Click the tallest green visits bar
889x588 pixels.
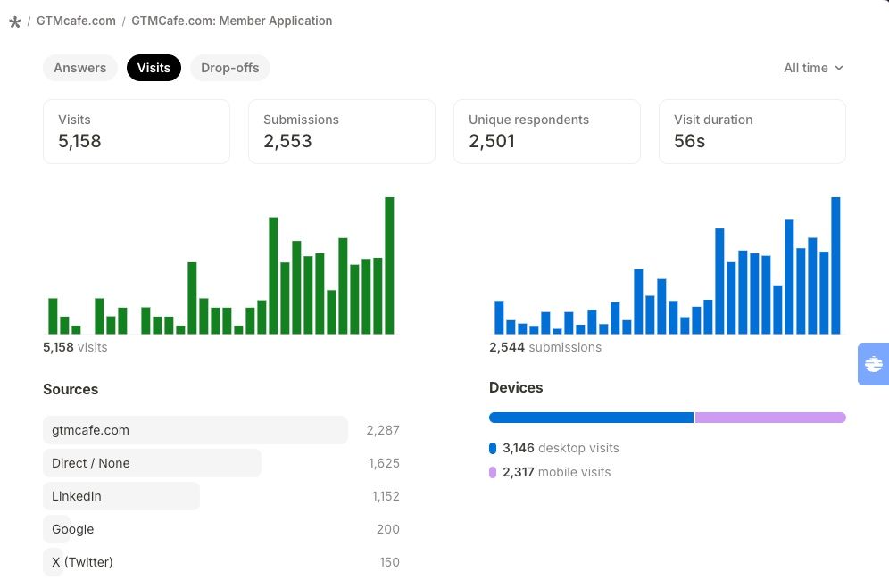click(389, 265)
